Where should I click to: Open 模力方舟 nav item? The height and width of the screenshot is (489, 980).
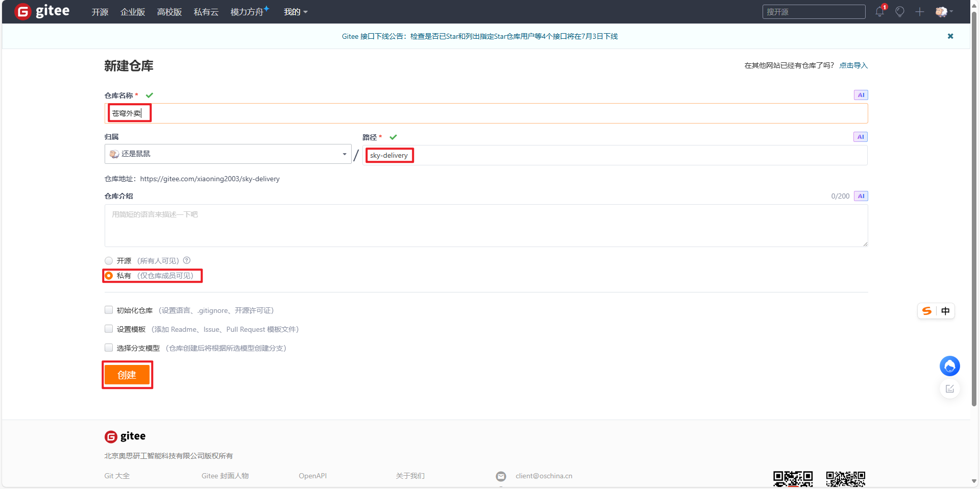tap(250, 12)
